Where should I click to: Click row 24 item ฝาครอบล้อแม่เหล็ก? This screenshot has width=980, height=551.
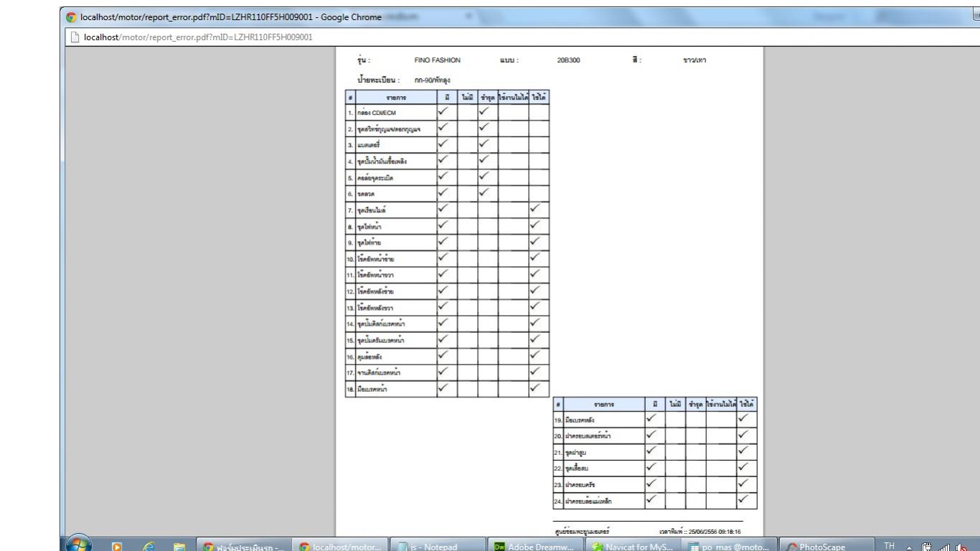(x=590, y=501)
